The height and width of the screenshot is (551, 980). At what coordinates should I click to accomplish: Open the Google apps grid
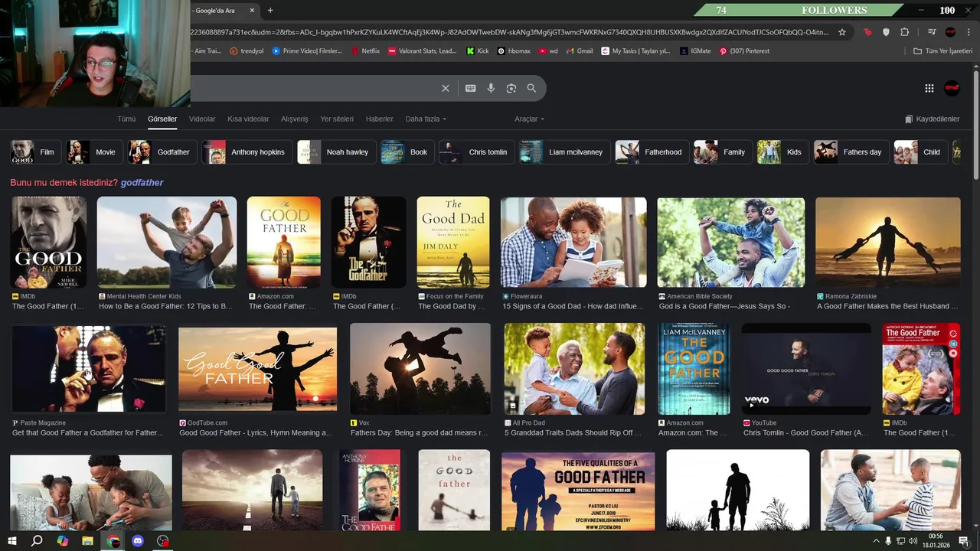929,88
